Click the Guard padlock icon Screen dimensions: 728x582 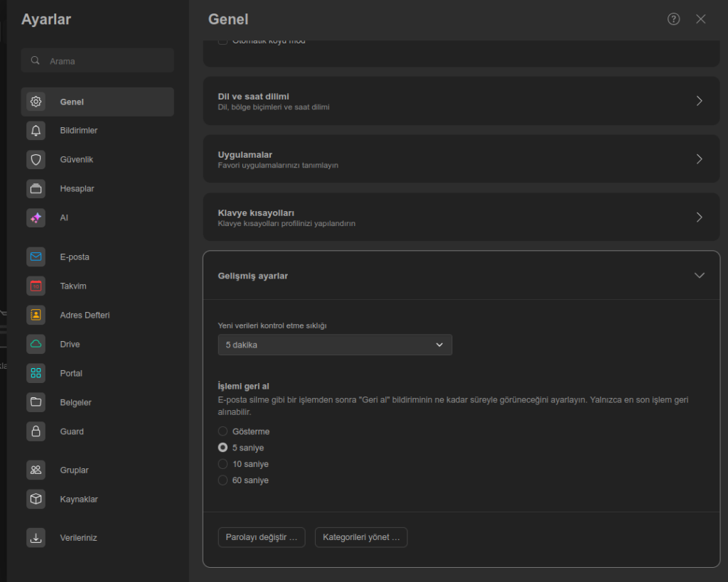coord(36,431)
